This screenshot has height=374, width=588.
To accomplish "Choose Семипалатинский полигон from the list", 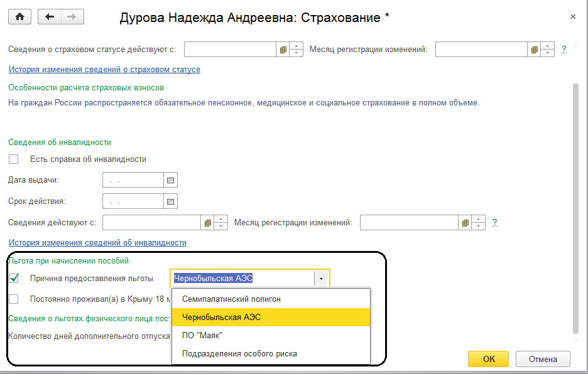I will (231, 299).
